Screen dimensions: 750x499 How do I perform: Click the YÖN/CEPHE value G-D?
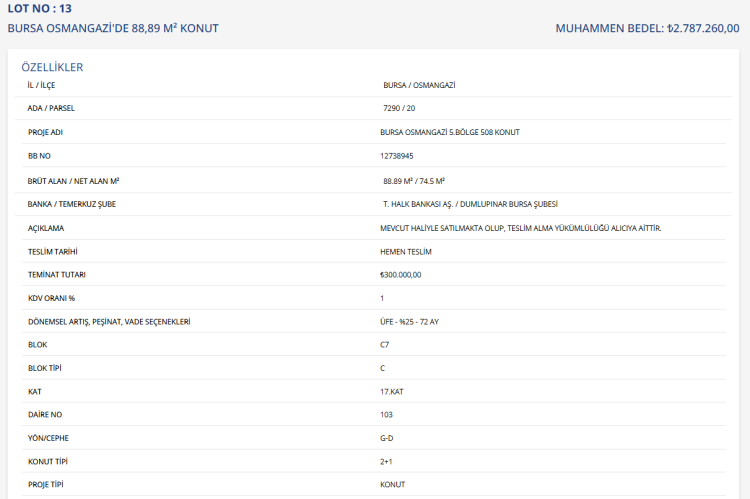(x=388, y=438)
